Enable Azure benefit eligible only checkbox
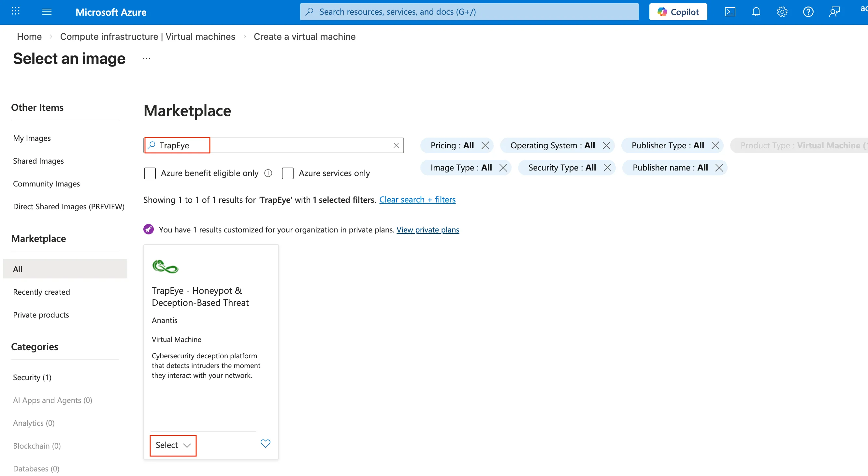 pos(150,173)
